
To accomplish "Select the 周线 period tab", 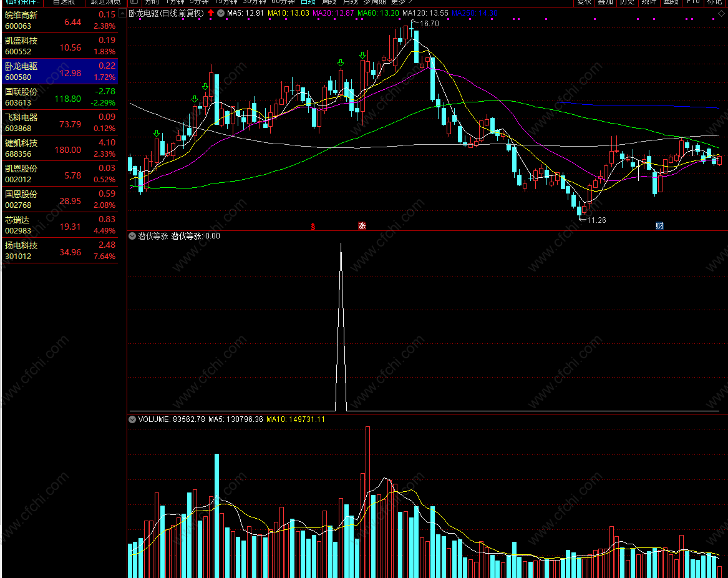I will click(329, 2).
